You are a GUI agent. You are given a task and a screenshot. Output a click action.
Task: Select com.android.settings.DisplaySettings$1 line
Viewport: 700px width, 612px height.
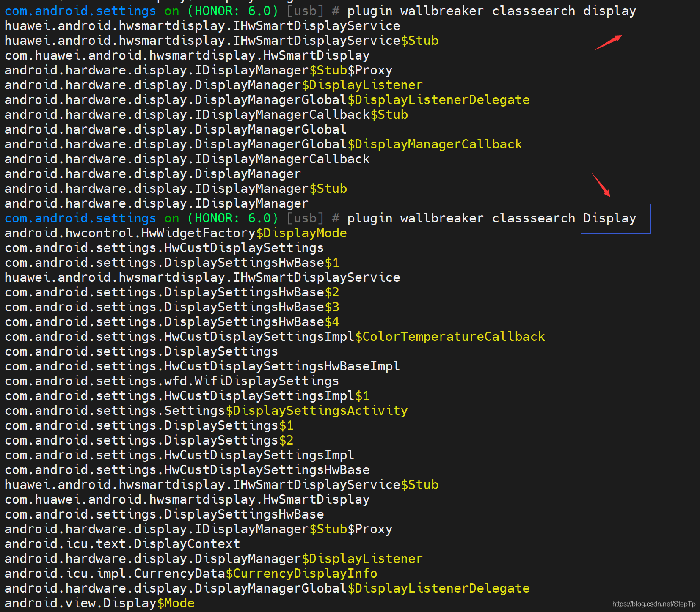coord(149,426)
